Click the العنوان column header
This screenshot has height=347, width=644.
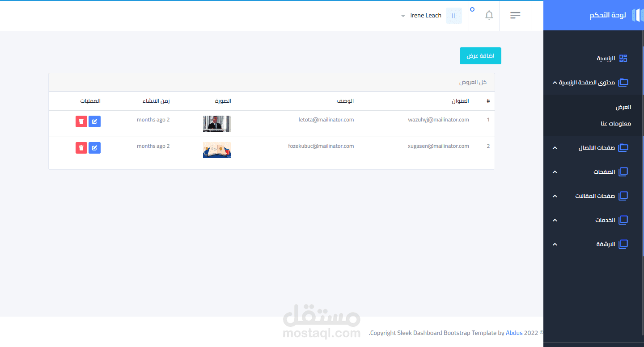click(460, 101)
